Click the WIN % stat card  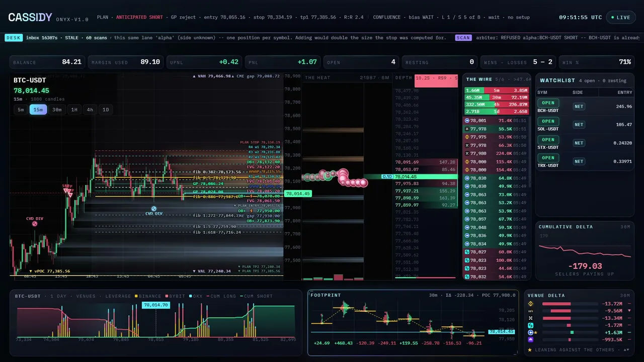596,62
